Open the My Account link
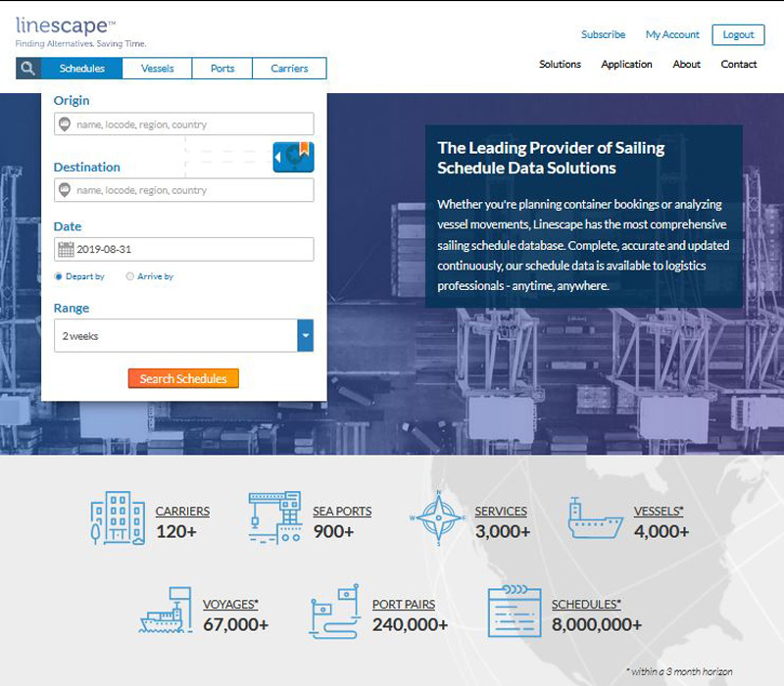Screen dimensions: 784x686 (x=672, y=34)
